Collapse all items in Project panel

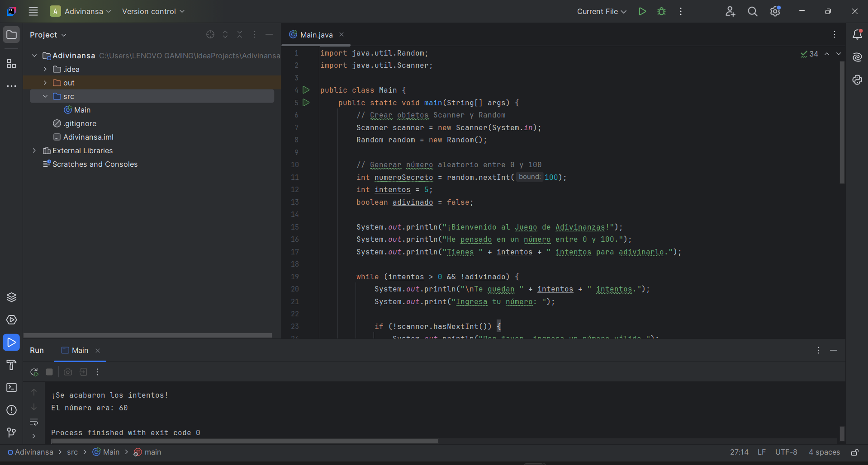point(240,34)
